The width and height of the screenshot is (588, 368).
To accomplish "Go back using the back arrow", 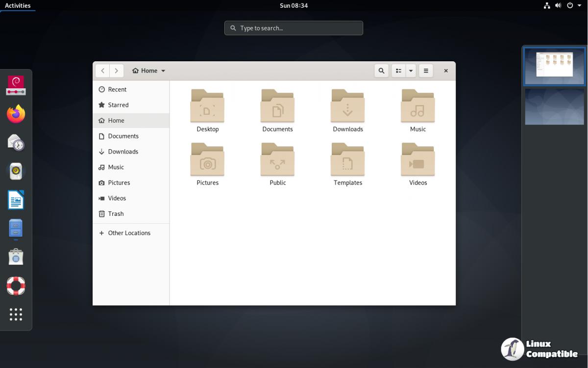I will click(102, 71).
